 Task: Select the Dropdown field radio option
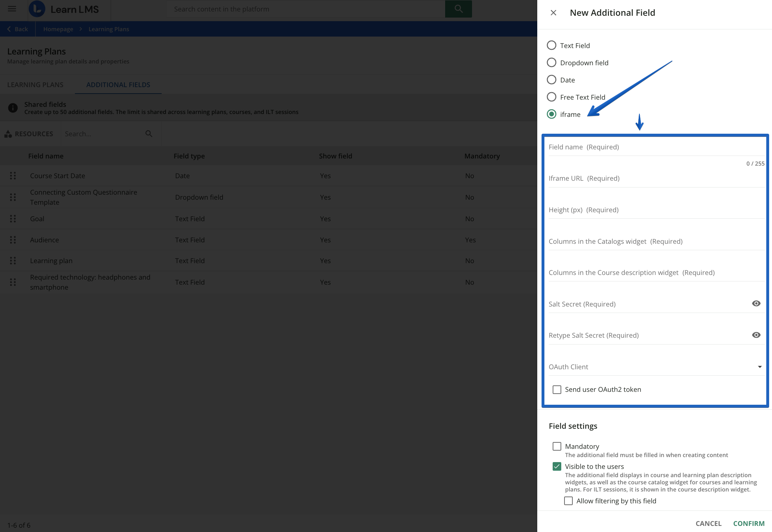(552, 63)
